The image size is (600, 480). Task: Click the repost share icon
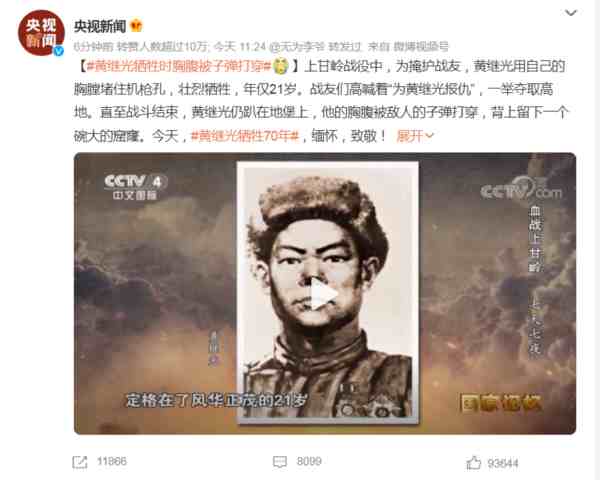[80, 462]
